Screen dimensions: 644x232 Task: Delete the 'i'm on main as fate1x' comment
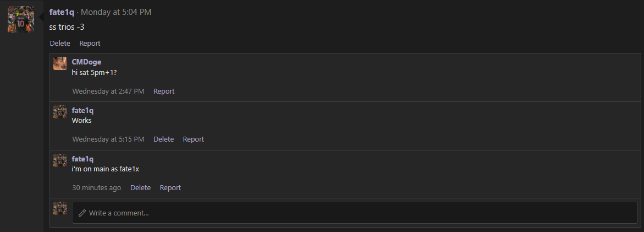[x=140, y=188]
